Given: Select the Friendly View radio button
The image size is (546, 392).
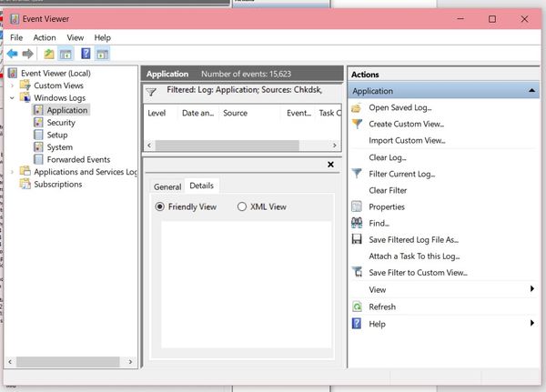Looking at the screenshot, I should [x=160, y=206].
